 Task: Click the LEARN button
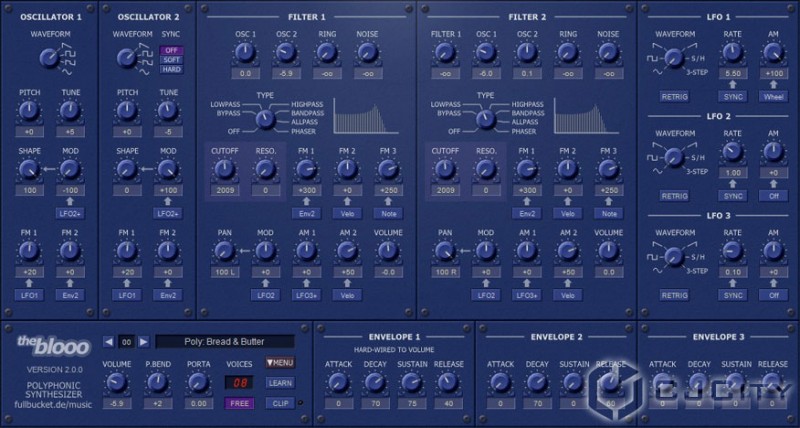(x=280, y=383)
